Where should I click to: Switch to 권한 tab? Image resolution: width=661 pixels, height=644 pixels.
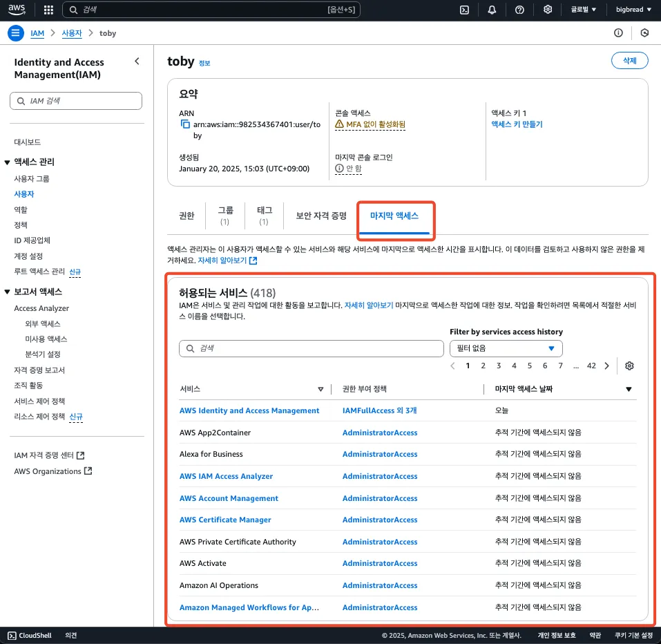[x=186, y=216]
